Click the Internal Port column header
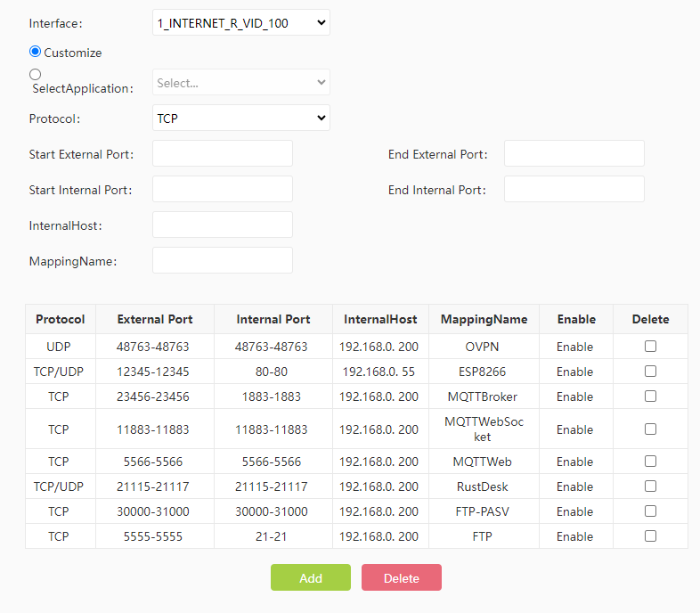 tap(273, 320)
